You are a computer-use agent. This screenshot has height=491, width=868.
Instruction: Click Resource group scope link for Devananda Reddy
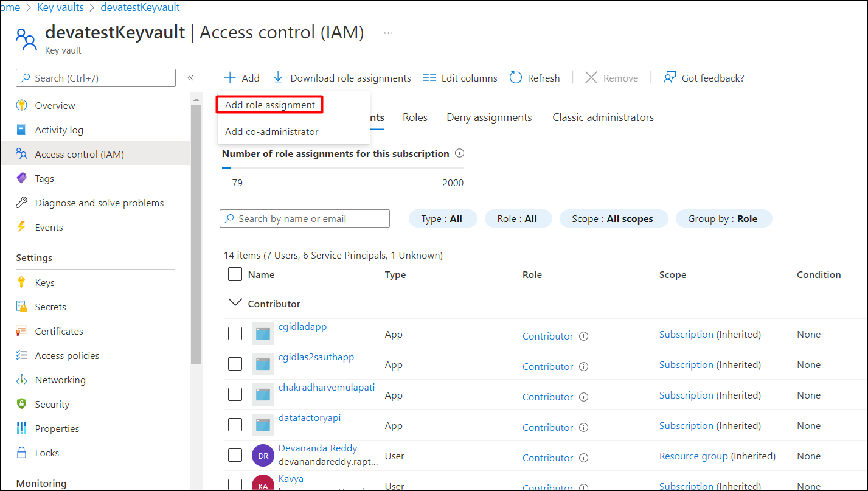pos(693,456)
